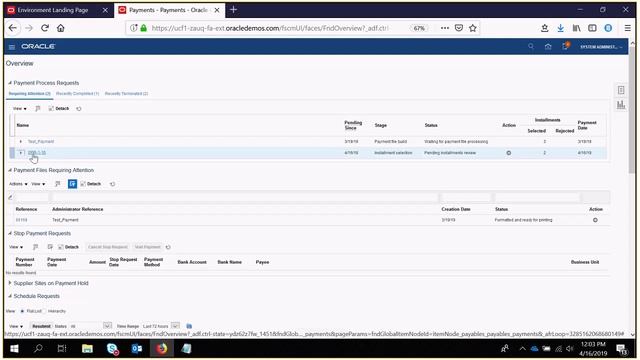Switch to Recently Completed tab
The height and width of the screenshot is (360, 640).
point(78,93)
